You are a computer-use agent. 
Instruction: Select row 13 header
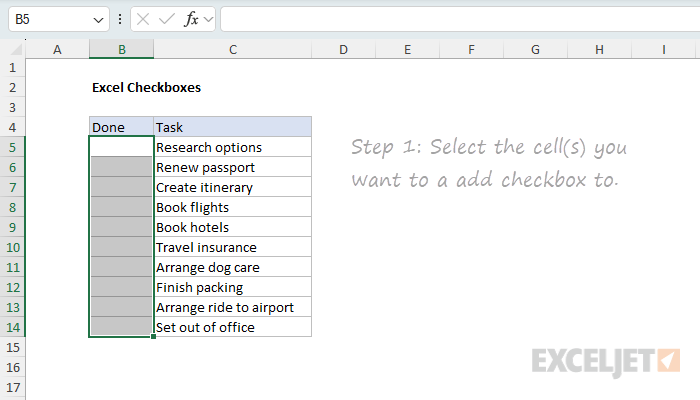pos(12,308)
